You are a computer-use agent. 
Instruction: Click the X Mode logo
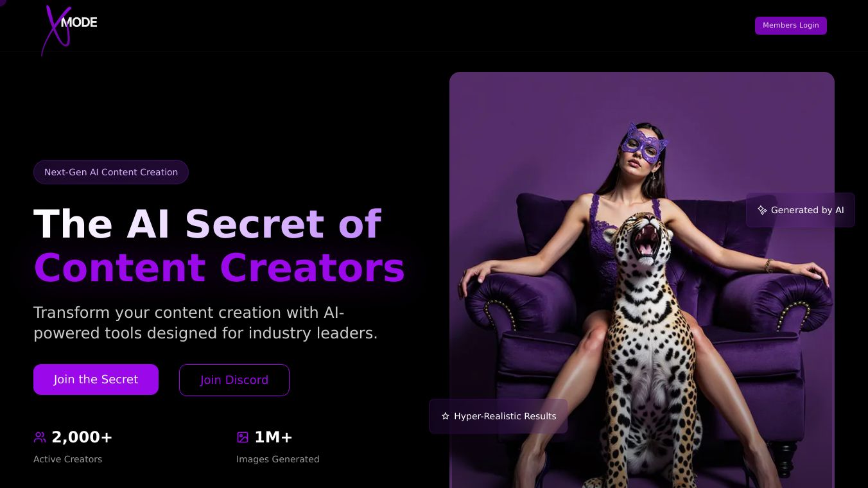coord(69,30)
